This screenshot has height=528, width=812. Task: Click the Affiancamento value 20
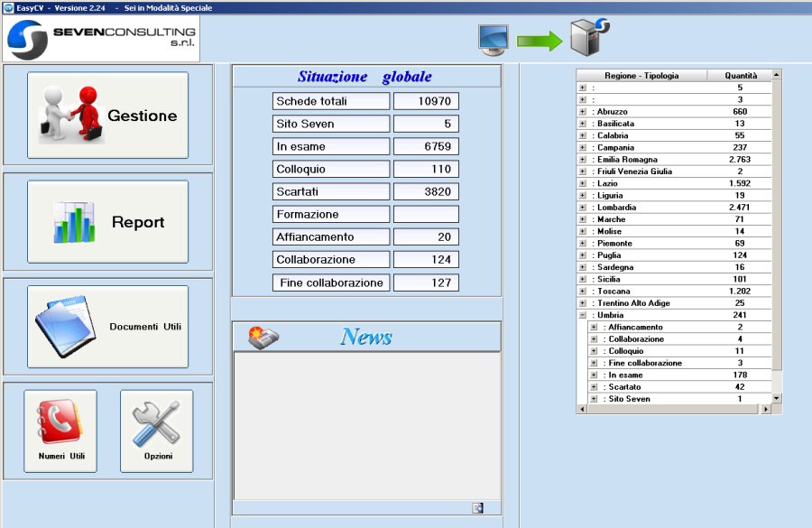coord(426,236)
